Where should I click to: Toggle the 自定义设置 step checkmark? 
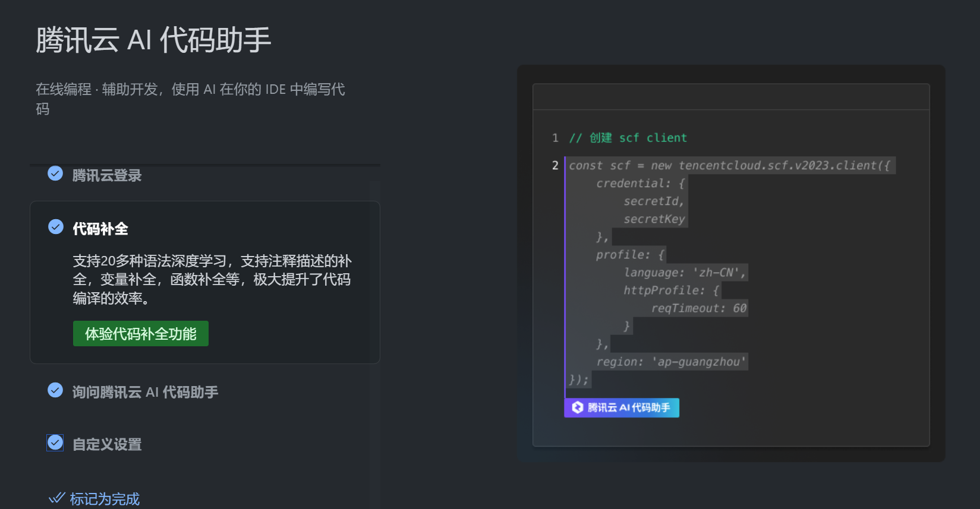click(x=55, y=442)
